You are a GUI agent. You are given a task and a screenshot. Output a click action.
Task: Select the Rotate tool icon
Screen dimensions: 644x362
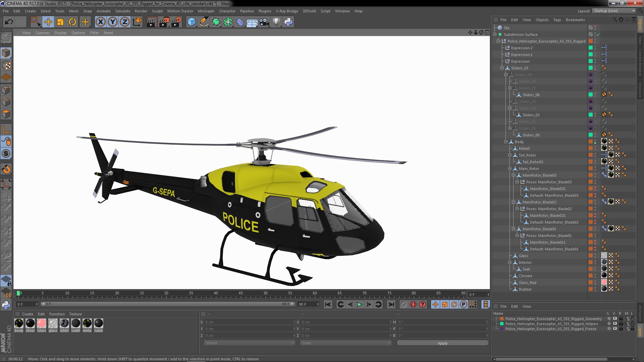(72, 22)
